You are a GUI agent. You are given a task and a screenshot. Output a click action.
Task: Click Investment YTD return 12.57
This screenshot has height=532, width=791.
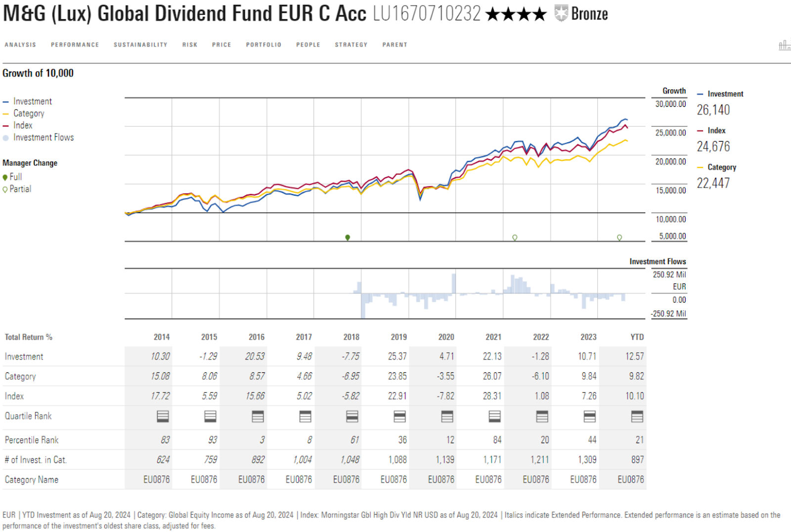click(x=635, y=356)
